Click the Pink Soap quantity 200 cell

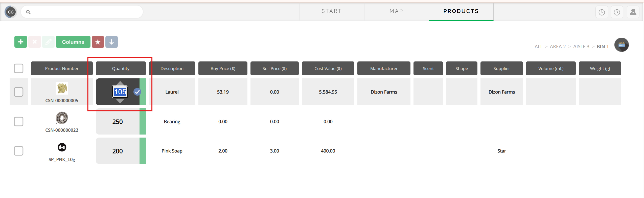coord(118,151)
